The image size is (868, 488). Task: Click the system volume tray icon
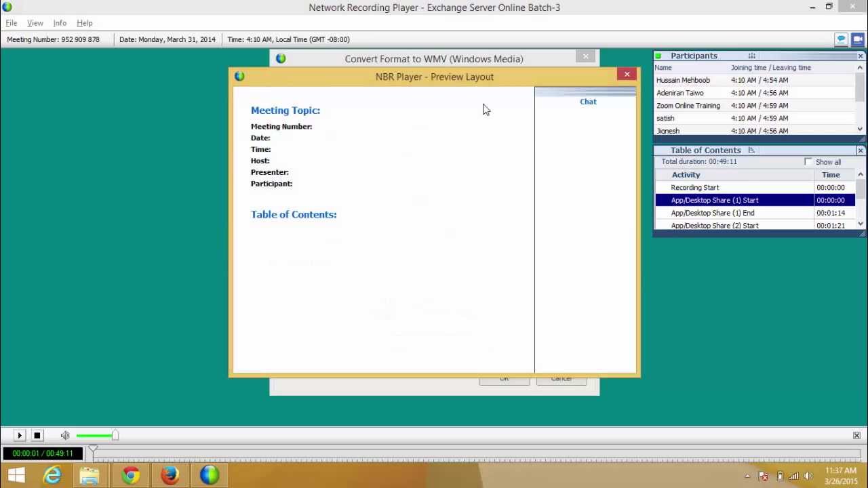pos(808,476)
